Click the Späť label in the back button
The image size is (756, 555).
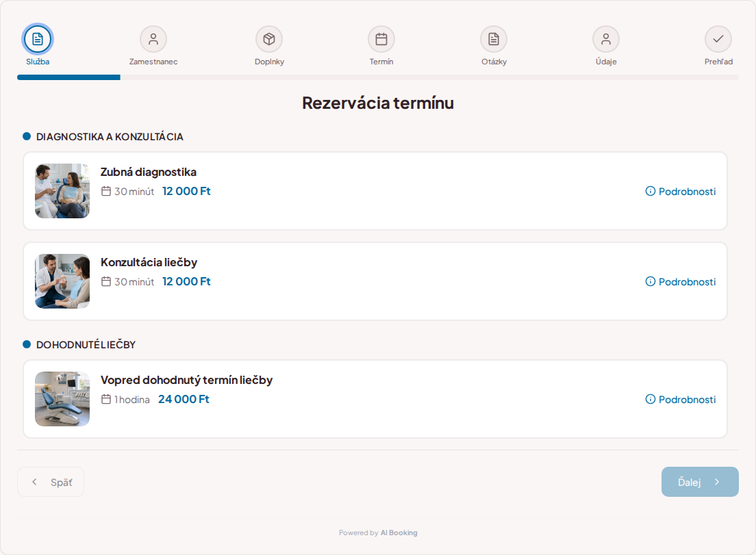tap(62, 482)
